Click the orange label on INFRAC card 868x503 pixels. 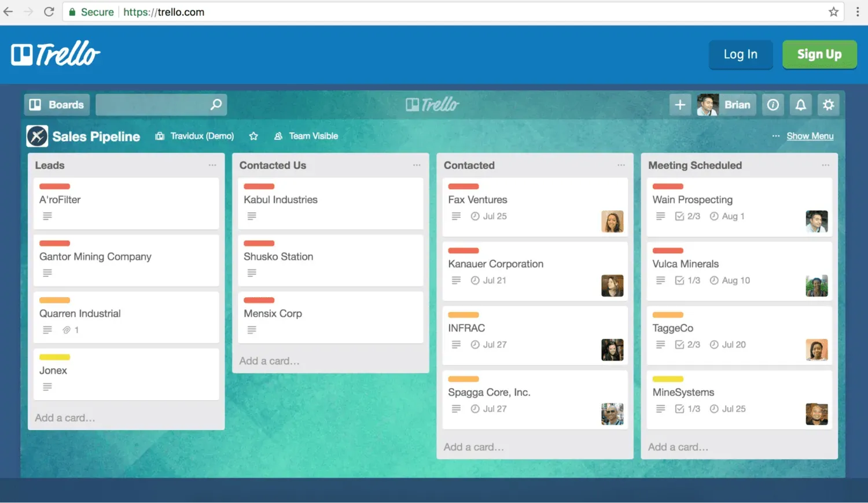point(463,315)
